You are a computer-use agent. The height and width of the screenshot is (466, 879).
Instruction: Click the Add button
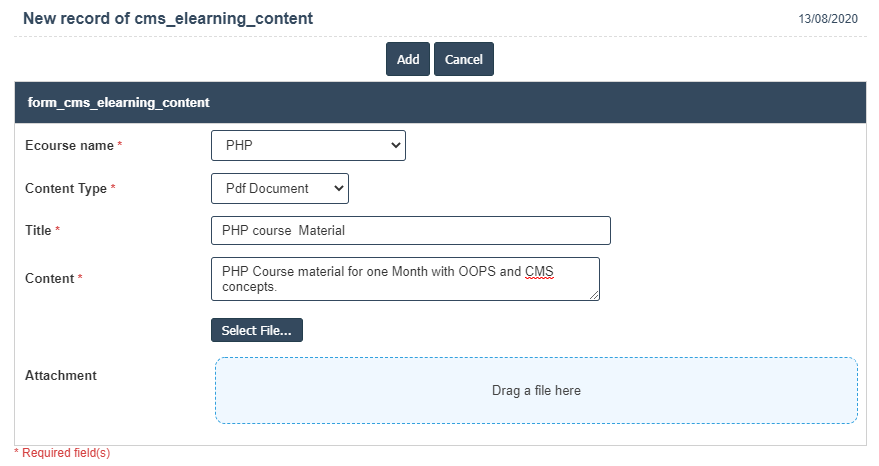(x=407, y=59)
